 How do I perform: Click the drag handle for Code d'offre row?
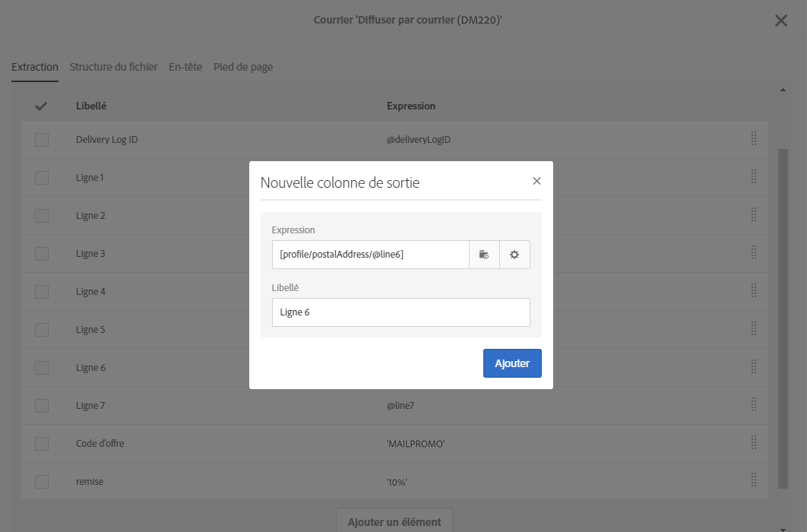click(754, 444)
